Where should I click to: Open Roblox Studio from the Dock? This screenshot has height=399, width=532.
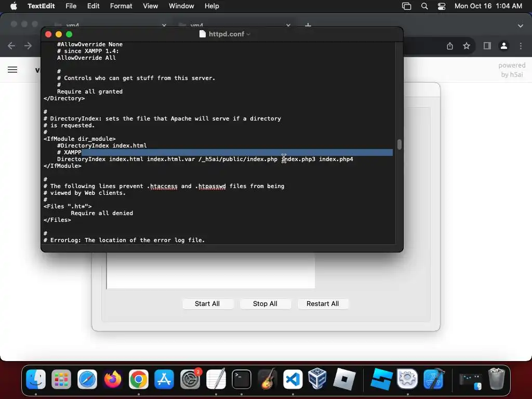coord(382,379)
